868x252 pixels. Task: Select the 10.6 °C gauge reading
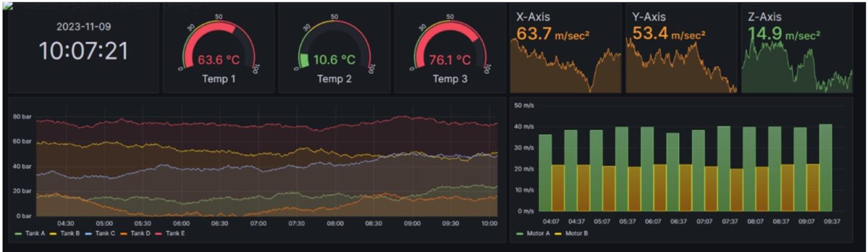coord(334,60)
